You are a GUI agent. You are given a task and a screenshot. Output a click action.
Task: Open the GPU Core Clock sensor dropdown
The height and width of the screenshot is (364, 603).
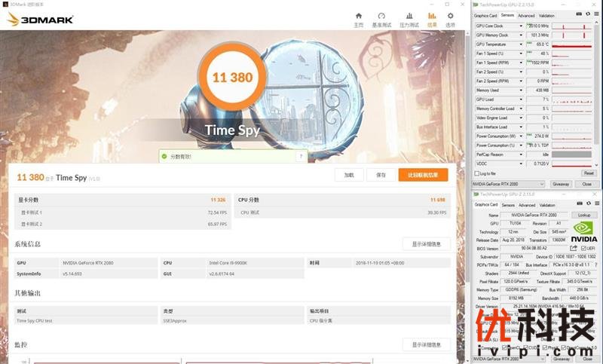[x=521, y=26]
